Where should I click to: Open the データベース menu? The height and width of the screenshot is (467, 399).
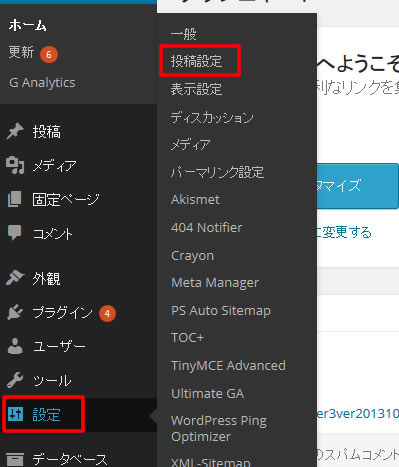pos(70,459)
